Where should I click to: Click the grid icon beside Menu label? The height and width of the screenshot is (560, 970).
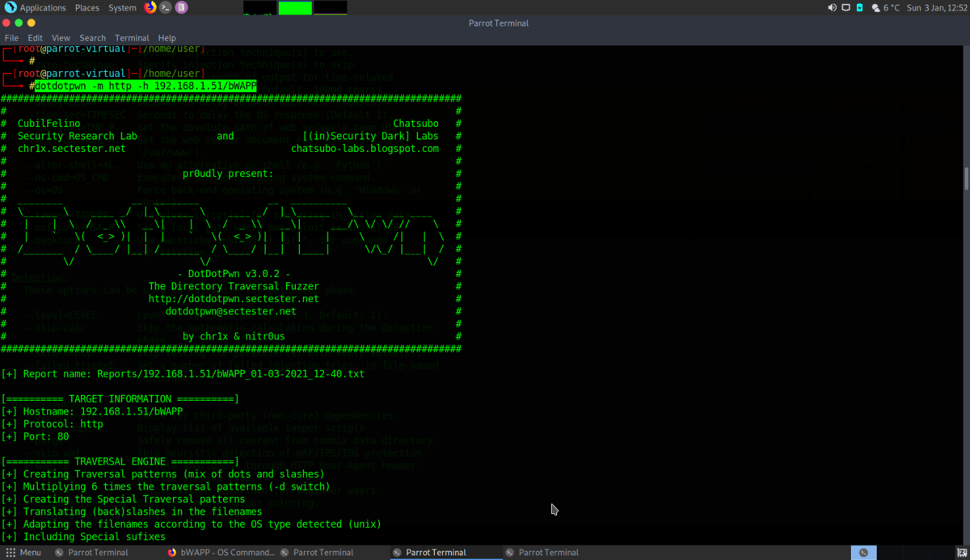coord(11,553)
